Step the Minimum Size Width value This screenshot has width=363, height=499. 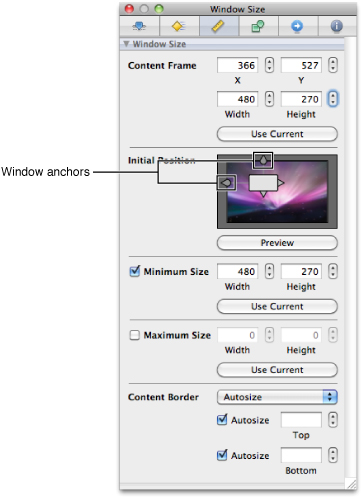269,271
